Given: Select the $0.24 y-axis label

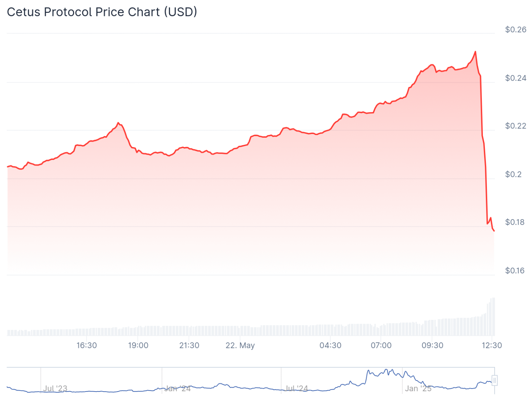Looking at the screenshot, I should click(515, 78).
